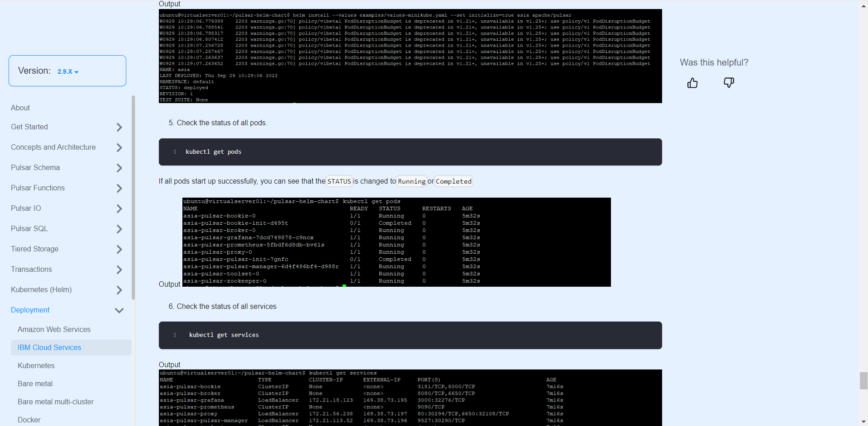The width and height of the screenshot is (868, 426).
Task: Expand the Pulsar Functions chevron
Action: (x=119, y=188)
